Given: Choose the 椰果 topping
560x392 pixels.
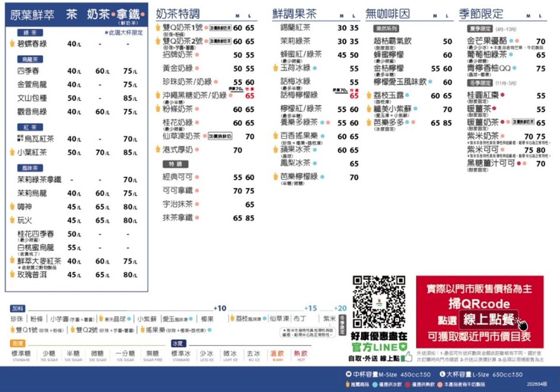Looking at the screenshot, I should point(207,319).
